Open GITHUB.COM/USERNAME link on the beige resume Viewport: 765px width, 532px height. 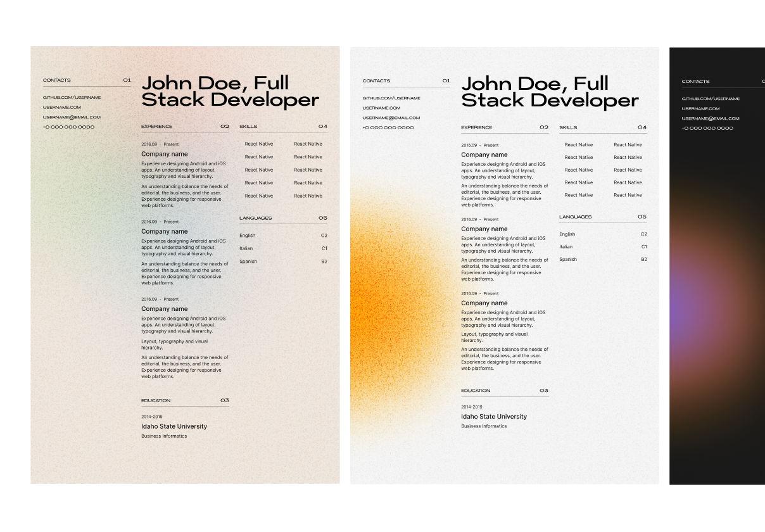point(72,98)
